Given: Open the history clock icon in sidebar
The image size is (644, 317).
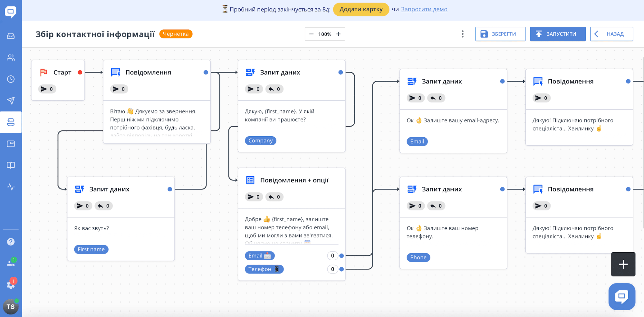Looking at the screenshot, I should 11,79.
